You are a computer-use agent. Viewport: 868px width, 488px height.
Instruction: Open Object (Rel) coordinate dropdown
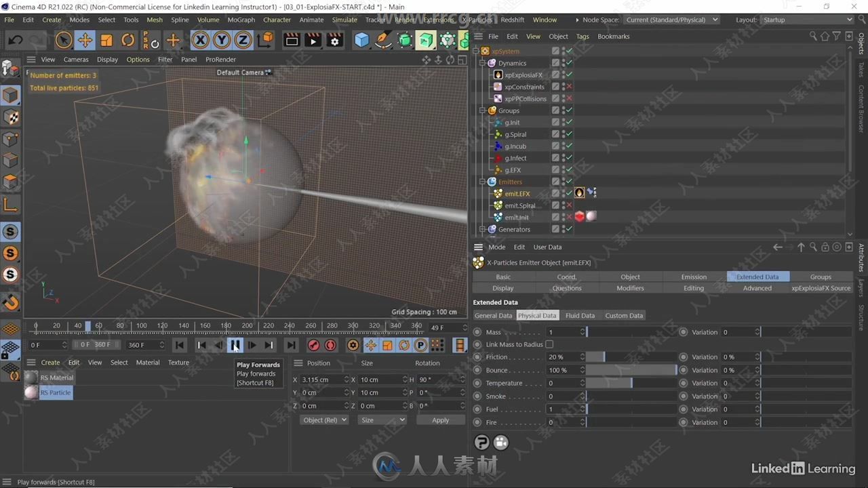pos(323,420)
